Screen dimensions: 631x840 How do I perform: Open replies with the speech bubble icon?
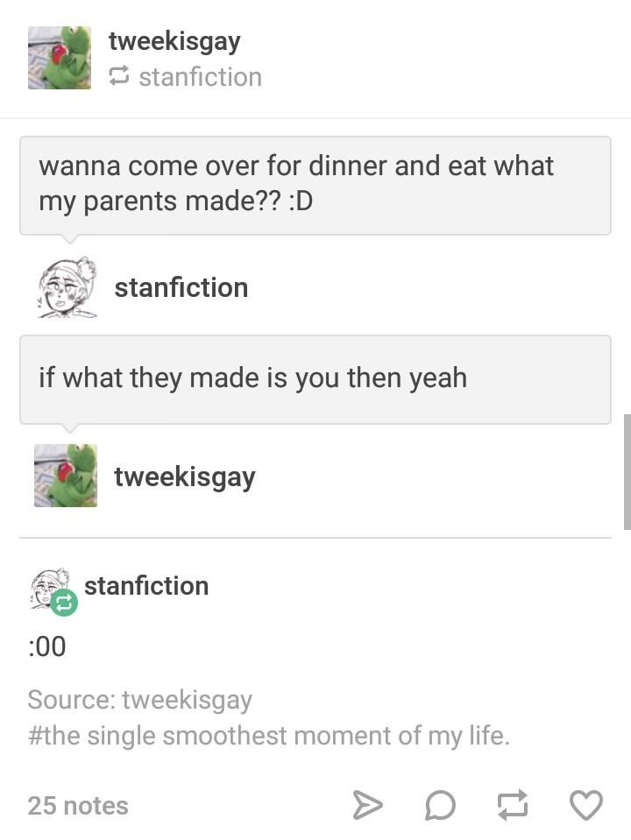439,805
